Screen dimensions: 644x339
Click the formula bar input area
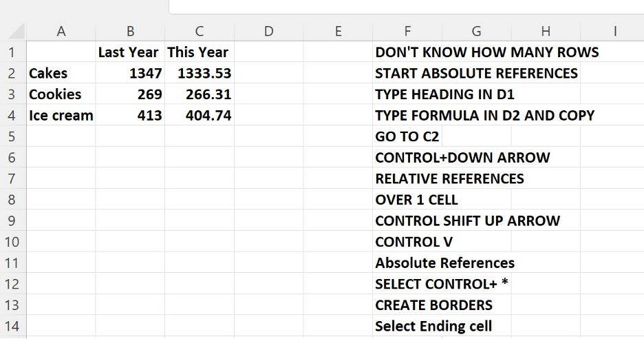[406, 6]
